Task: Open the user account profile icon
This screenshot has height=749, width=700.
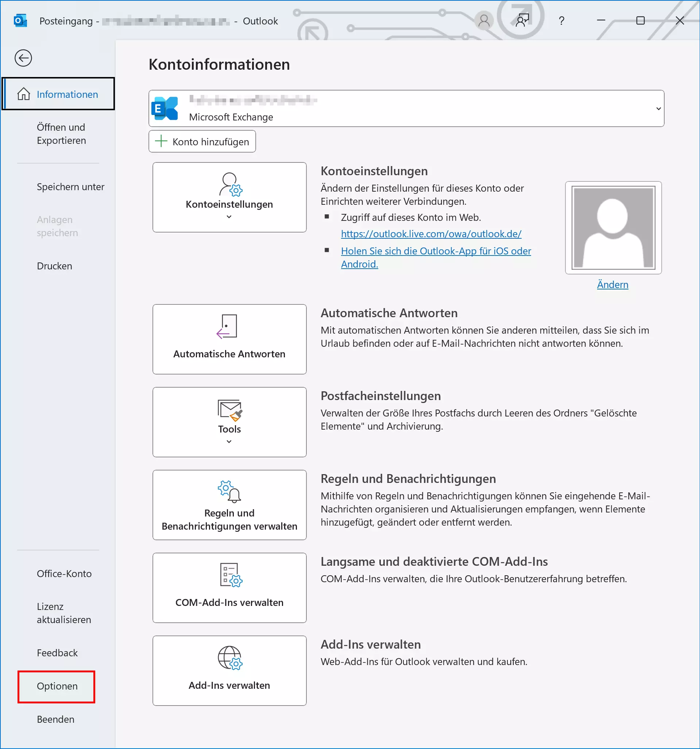Action: pyautogui.click(x=483, y=21)
